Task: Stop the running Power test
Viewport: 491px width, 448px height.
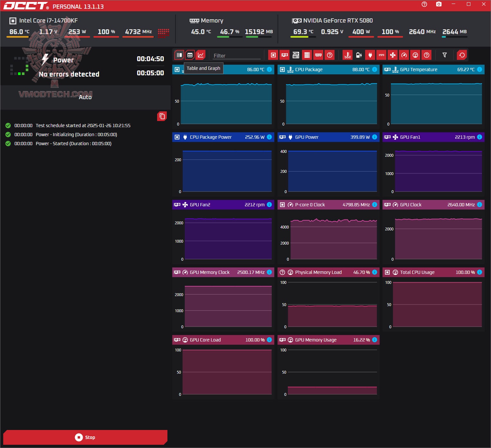Action: coord(85,437)
